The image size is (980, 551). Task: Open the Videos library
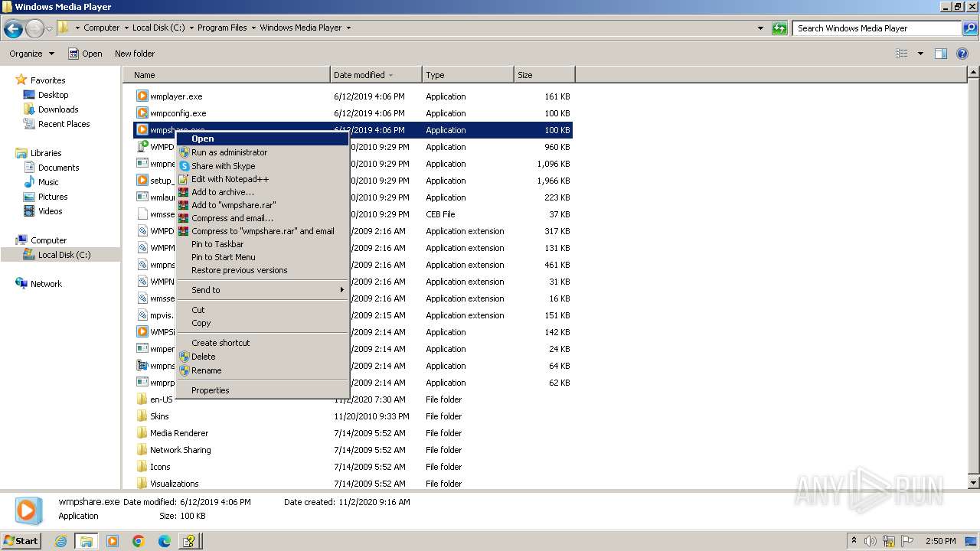[51, 211]
